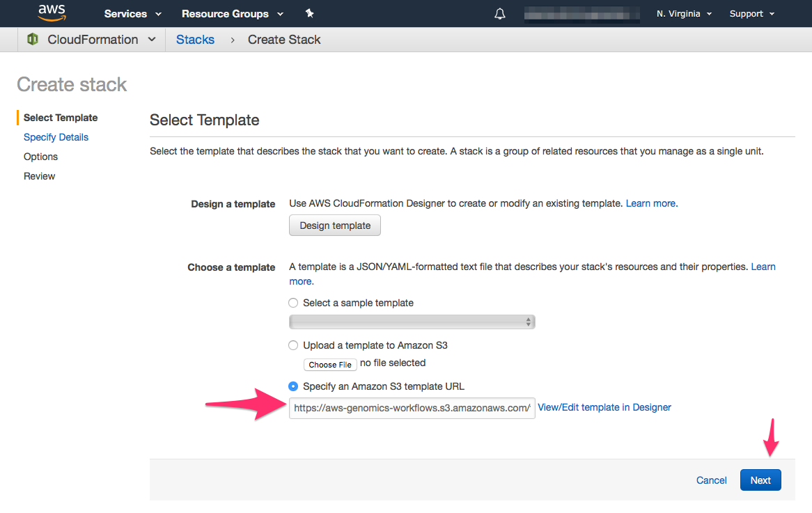812x513 pixels.
Task: Click the 'Select Template' section heading
Action: pyautogui.click(x=205, y=120)
